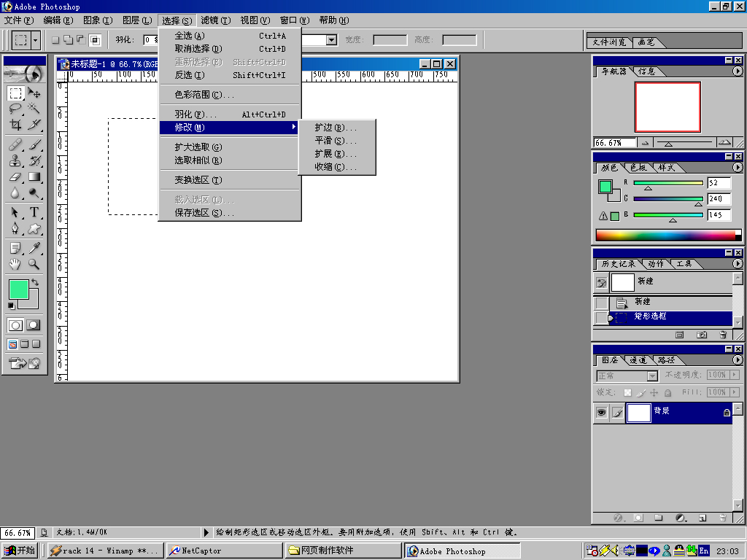747x560 pixels.
Task: Select the Rectangular Marquee tool in the toolbox
Action: [x=16, y=93]
